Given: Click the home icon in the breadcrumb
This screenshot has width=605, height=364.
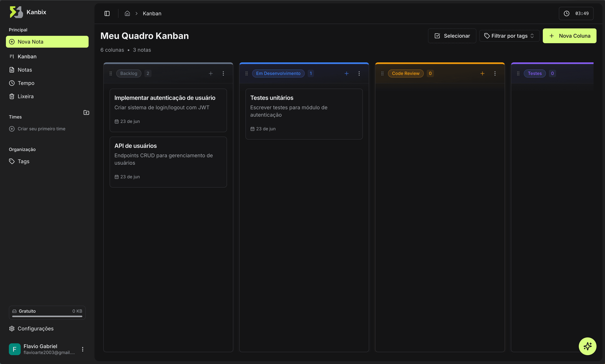Looking at the screenshot, I should pos(127,13).
